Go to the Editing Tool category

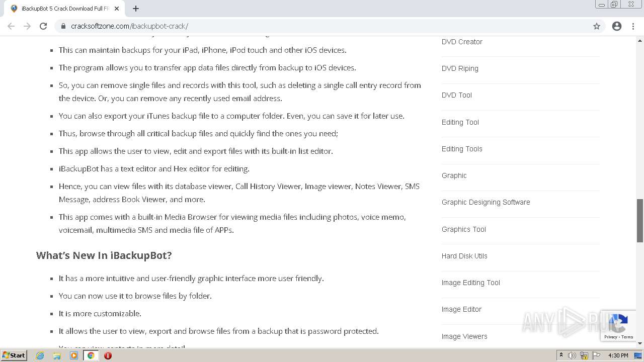click(460, 122)
